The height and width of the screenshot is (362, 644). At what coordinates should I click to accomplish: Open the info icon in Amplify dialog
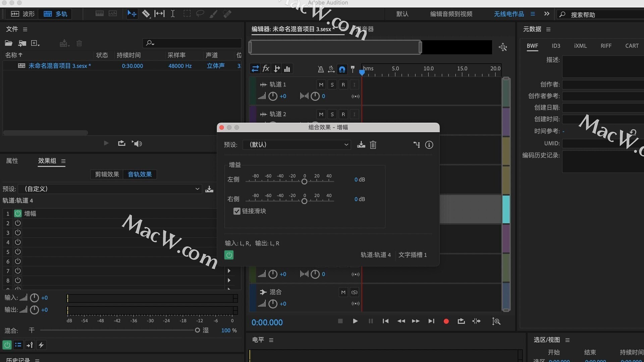click(429, 145)
